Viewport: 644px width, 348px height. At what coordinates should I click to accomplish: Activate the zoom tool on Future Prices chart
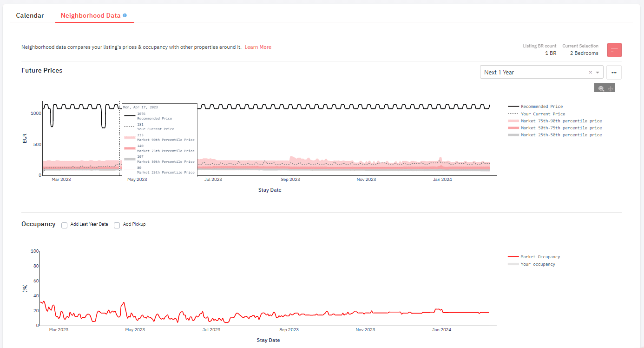click(601, 87)
